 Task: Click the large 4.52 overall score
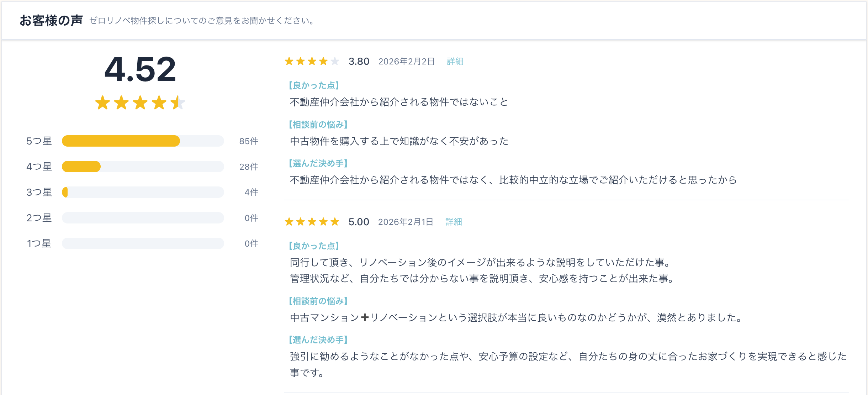tap(140, 69)
